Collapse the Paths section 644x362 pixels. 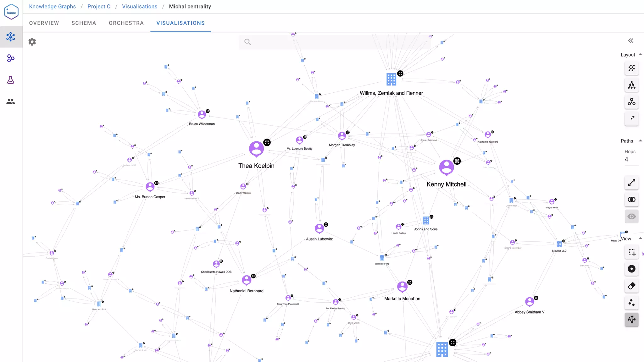coord(640,141)
